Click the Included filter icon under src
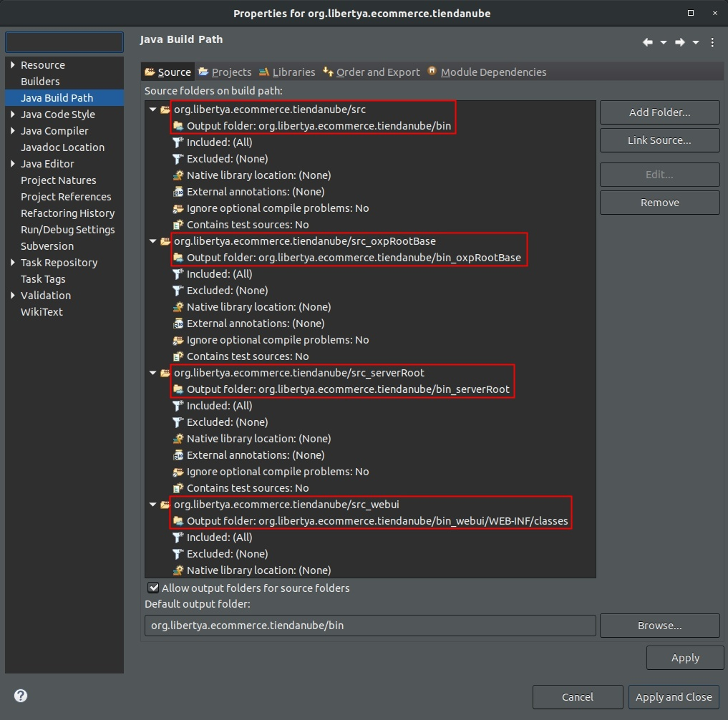 [x=178, y=142]
